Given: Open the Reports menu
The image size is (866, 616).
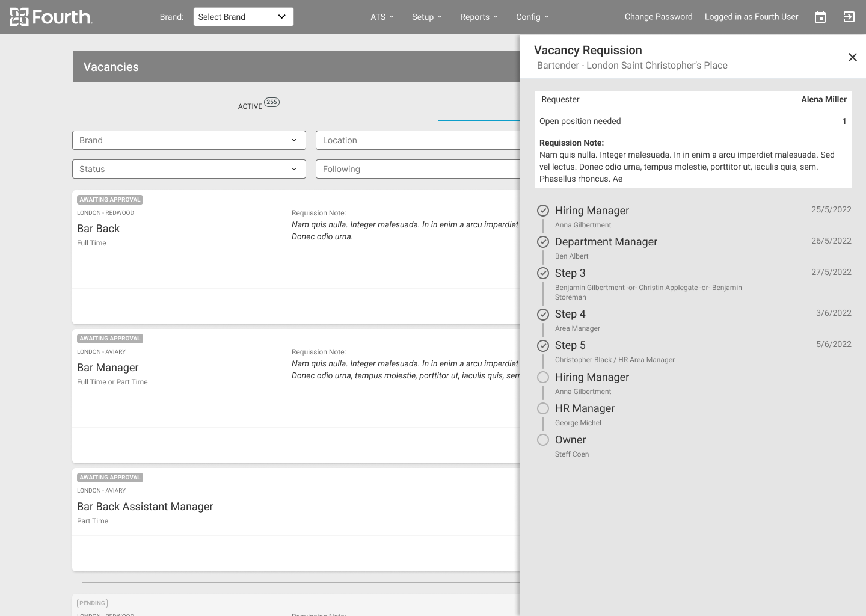Looking at the screenshot, I should coord(479,17).
